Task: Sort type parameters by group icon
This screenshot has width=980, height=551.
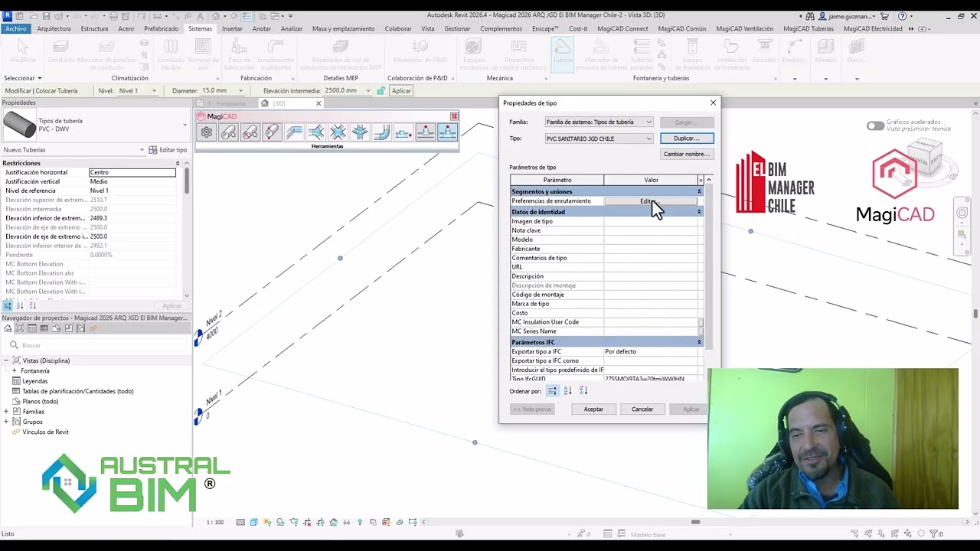Action: tap(552, 390)
